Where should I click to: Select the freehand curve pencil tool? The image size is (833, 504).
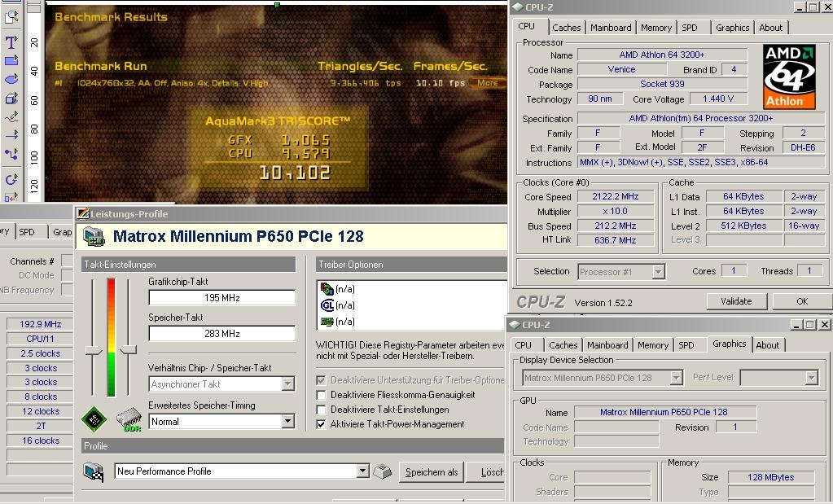[11, 116]
